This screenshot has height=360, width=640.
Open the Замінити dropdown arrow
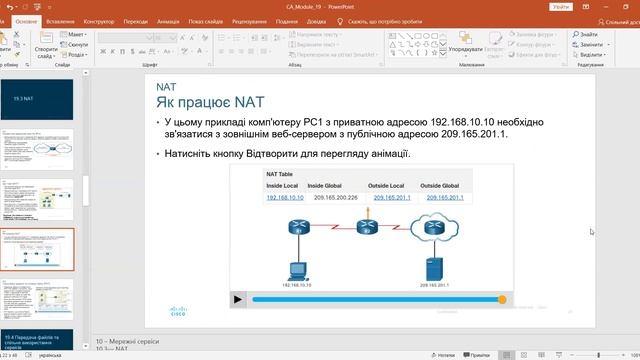(x=609, y=44)
